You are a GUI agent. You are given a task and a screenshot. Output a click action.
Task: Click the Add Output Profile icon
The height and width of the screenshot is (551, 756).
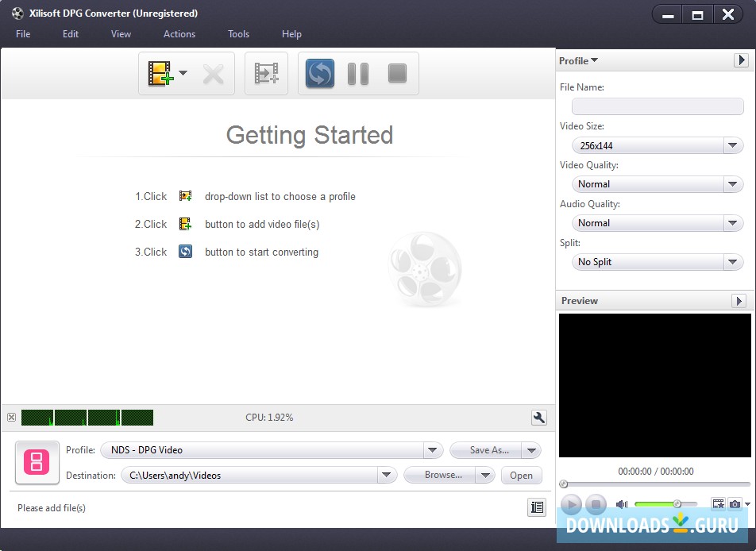266,74
